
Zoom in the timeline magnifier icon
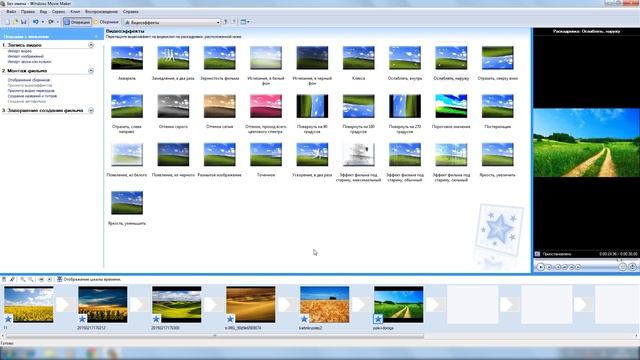22,279
